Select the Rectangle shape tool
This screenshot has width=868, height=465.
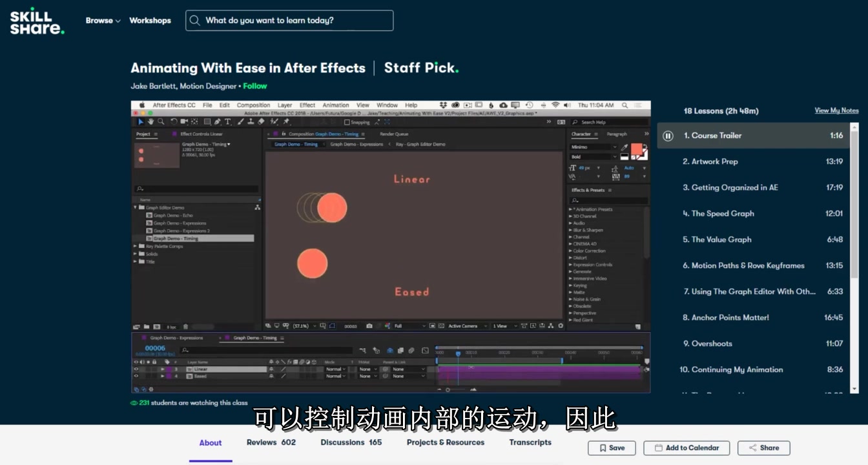coord(207,121)
